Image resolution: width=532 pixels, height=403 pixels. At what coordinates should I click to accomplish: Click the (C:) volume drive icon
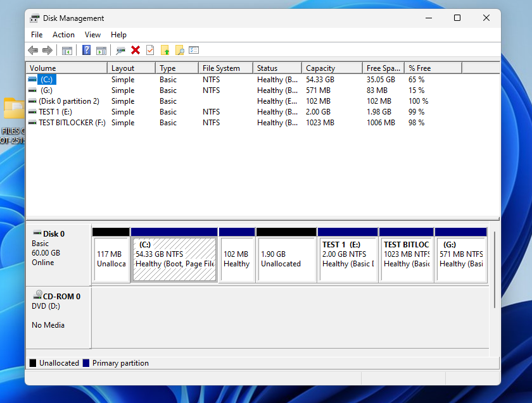click(32, 79)
